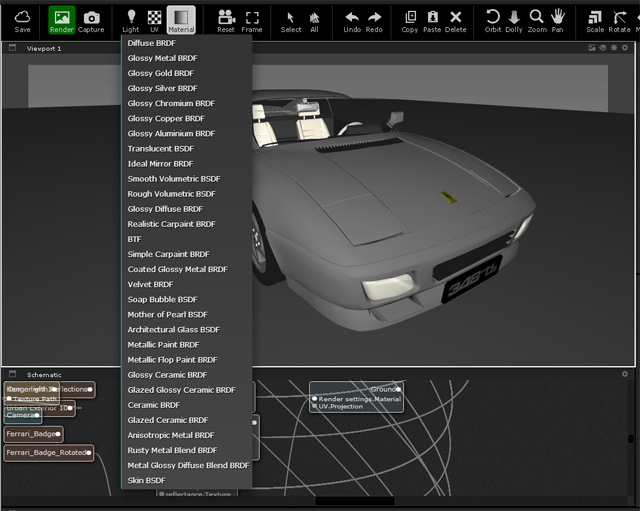The width and height of the screenshot is (640, 511).
Task: Choose Diffuse BRDF from material menu
Action: click(187, 43)
